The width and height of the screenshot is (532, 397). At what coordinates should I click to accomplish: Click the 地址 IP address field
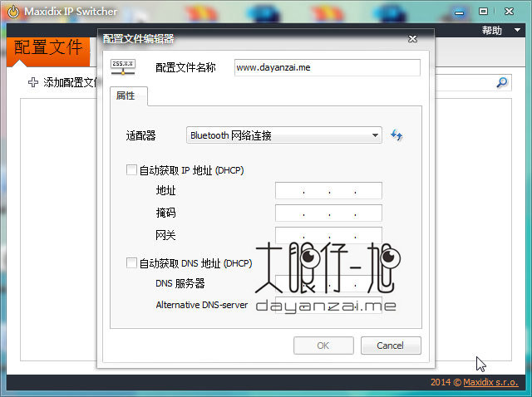click(328, 190)
